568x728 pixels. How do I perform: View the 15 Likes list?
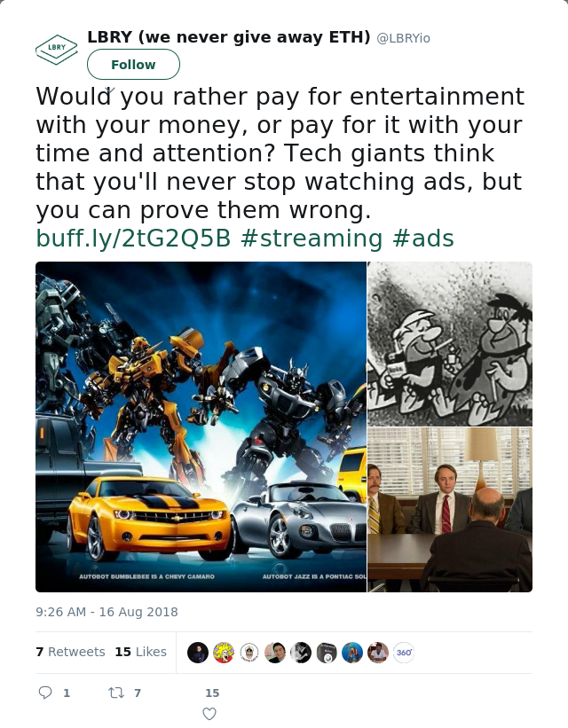point(141,652)
